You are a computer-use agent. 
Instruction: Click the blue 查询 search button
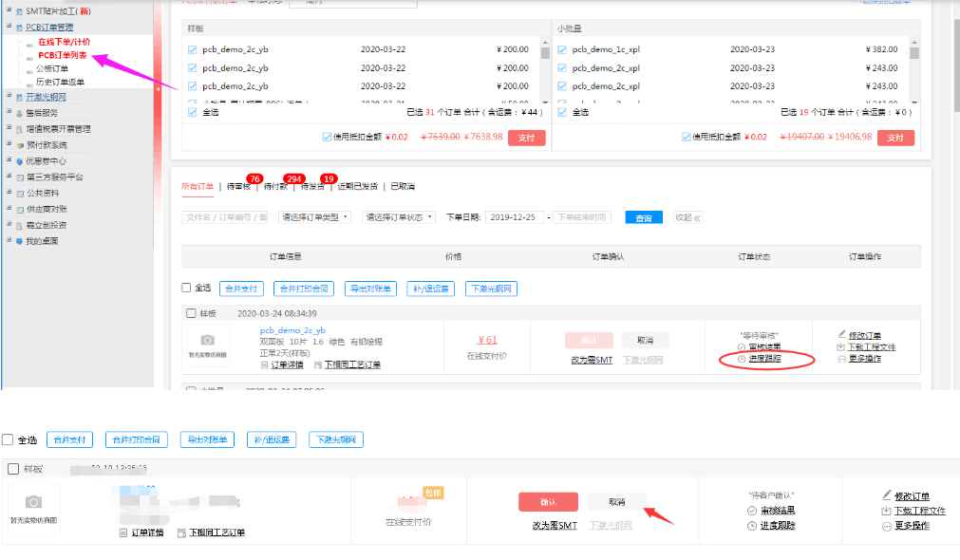click(644, 217)
